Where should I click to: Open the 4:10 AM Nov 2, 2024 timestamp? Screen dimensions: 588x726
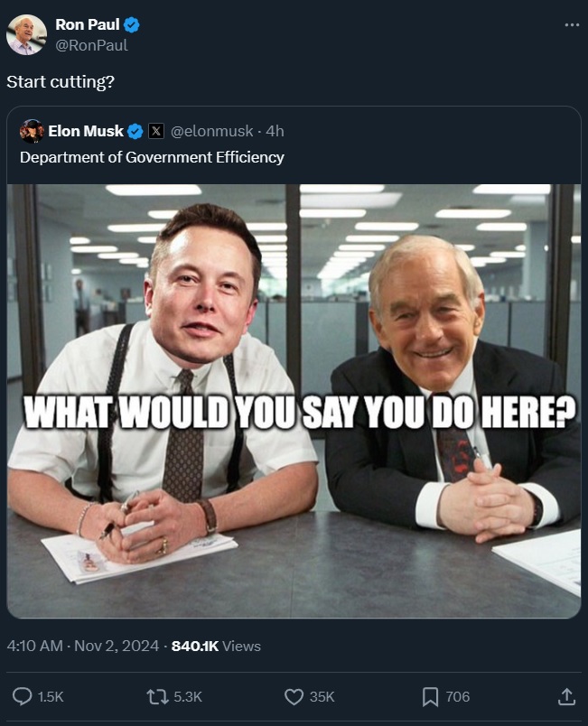tap(83, 646)
